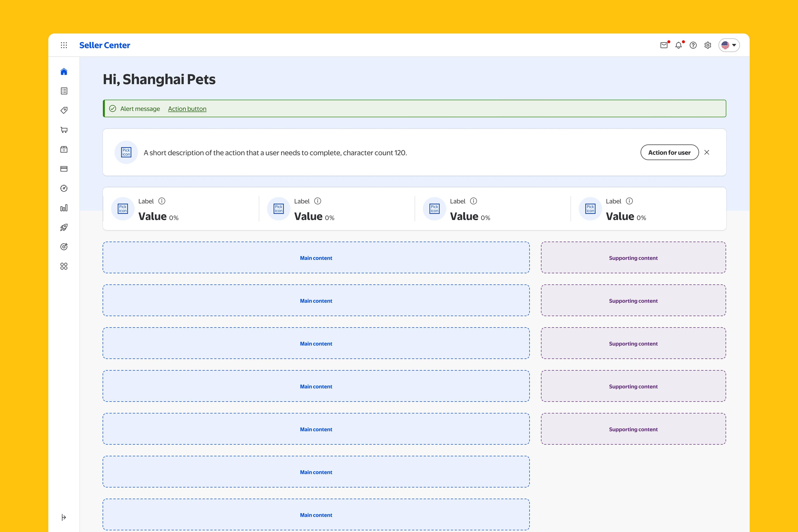
Task: Click info icon beside first Label
Action: coord(162,201)
